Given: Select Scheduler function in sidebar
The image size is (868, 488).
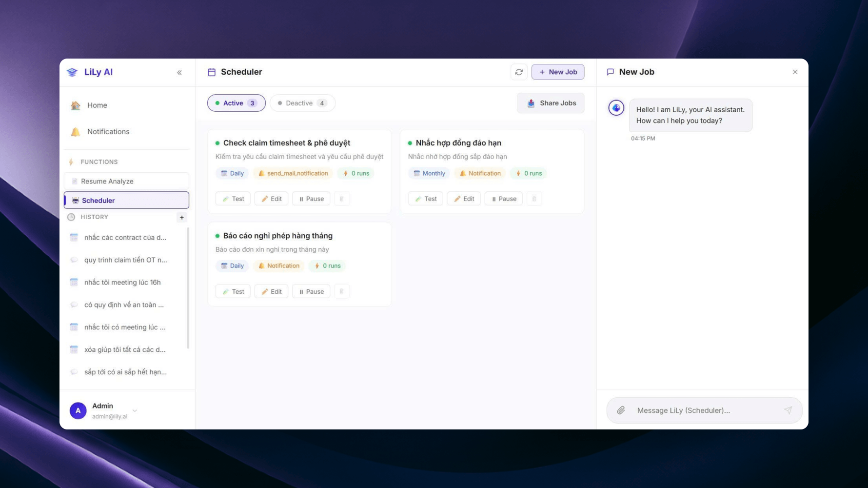Looking at the screenshot, I should click(x=126, y=200).
